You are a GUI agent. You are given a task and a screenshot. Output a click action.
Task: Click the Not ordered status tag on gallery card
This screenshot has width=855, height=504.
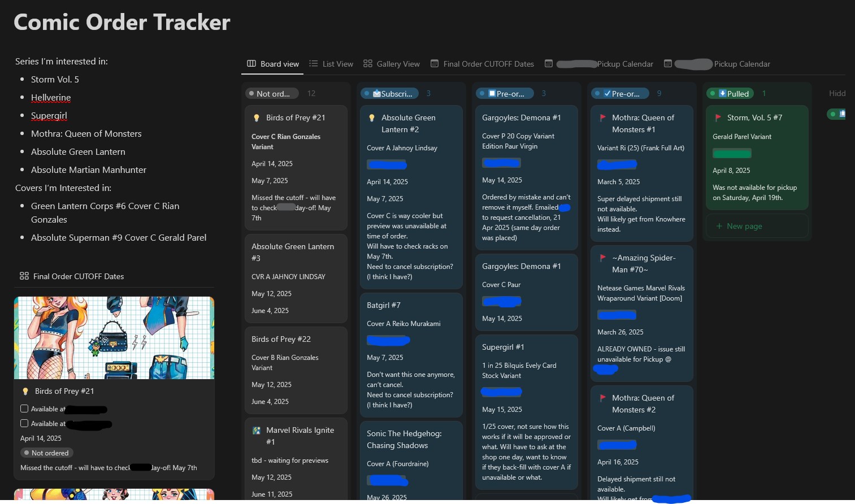coord(47,453)
